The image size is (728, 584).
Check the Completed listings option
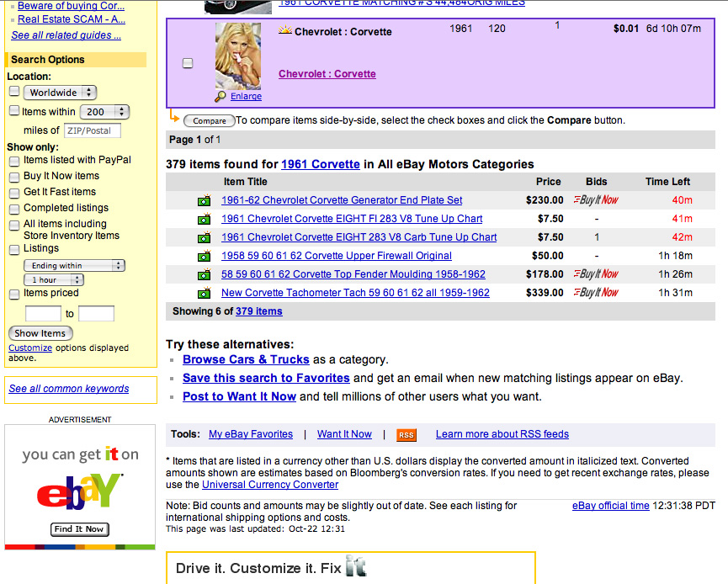[14, 209]
